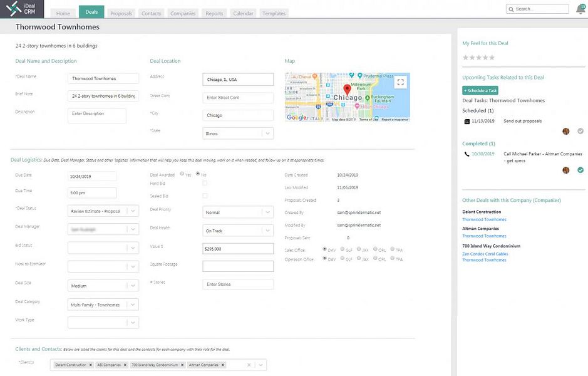Click the search magnifier icon
This screenshot has height=376, width=588.
(x=511, y=9)
